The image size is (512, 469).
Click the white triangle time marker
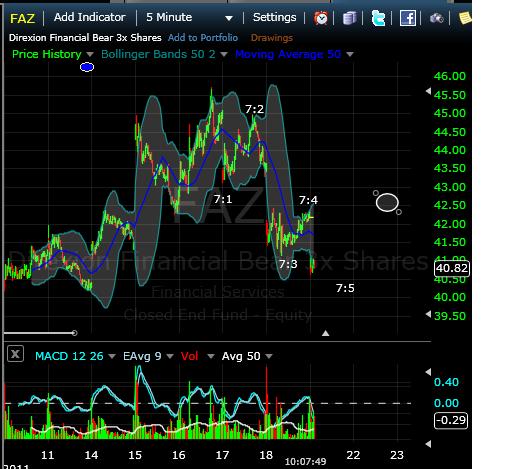tap(326, 333)
